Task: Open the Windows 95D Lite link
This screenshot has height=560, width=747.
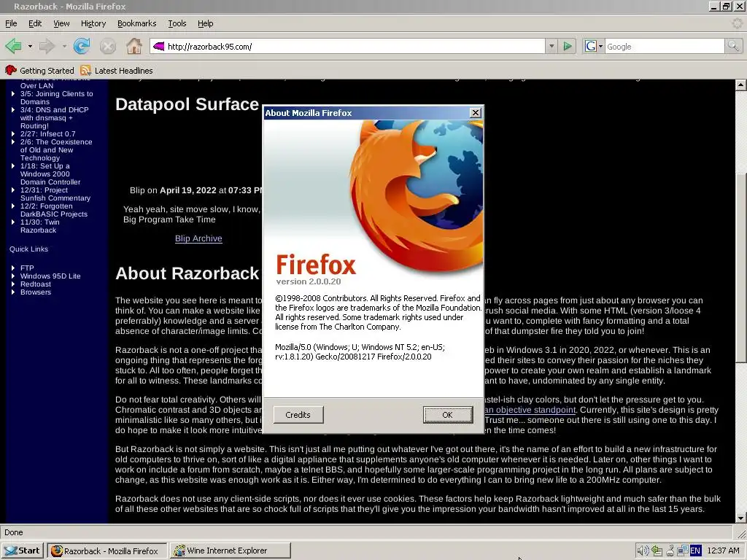Action: [x=50, y=276]
